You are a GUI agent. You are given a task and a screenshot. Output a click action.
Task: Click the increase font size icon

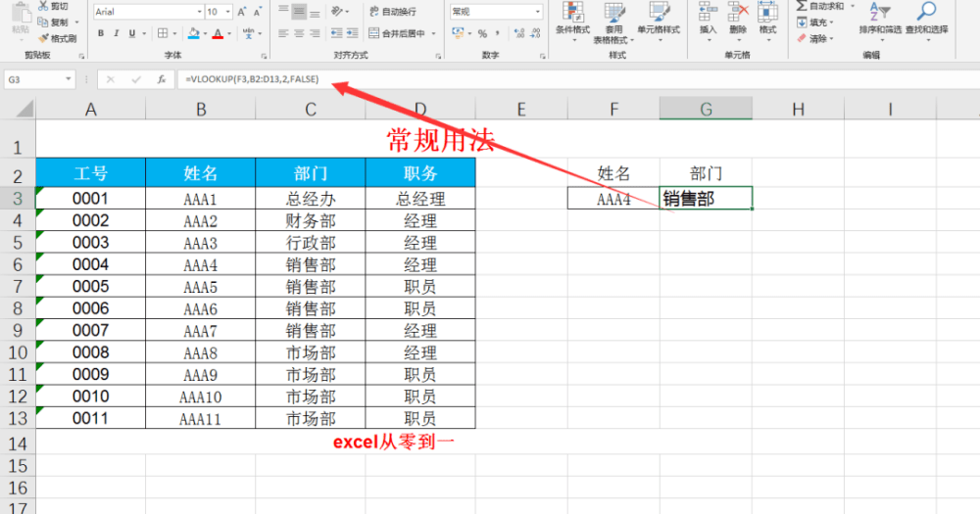(242, 12)
